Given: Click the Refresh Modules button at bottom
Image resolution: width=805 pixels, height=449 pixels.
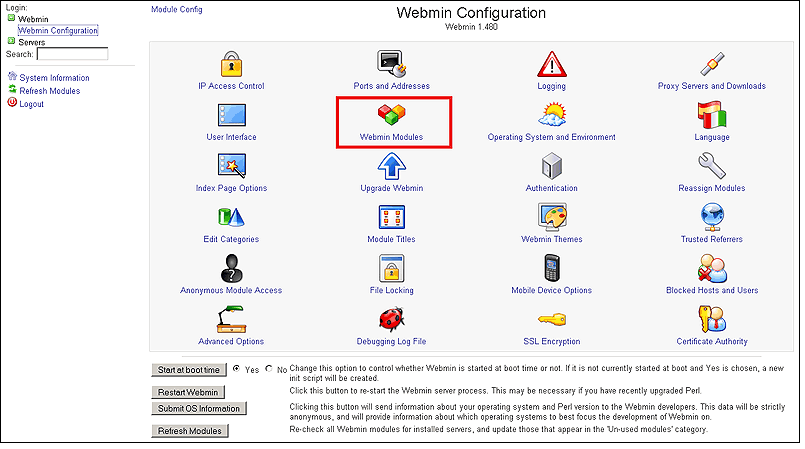Looking at the screenshot, I should tap(189, 432).
